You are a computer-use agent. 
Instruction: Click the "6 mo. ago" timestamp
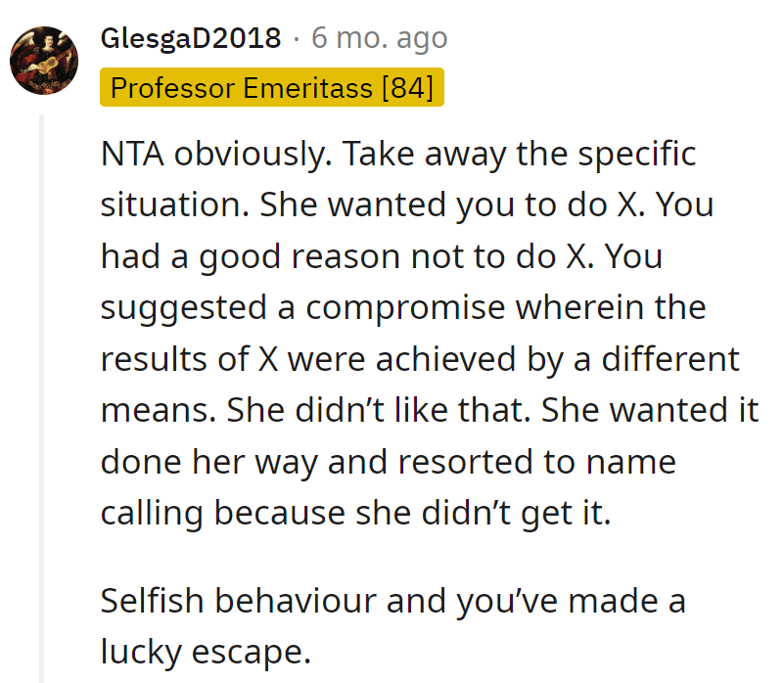tap(379, 39)
